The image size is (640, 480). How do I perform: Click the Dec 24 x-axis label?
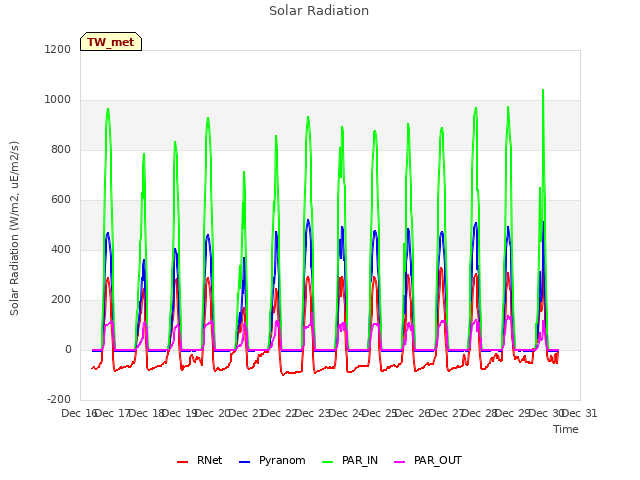point(346,413)
